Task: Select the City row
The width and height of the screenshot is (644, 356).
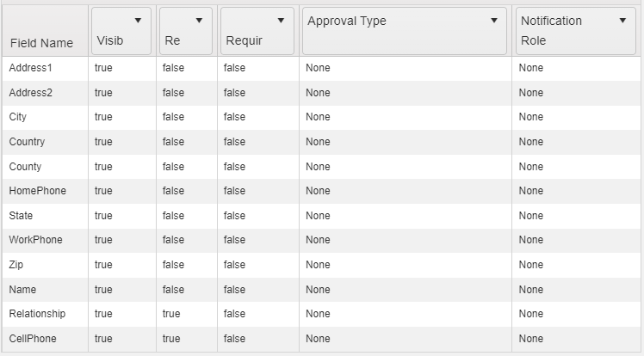Action: coord(321,117)
